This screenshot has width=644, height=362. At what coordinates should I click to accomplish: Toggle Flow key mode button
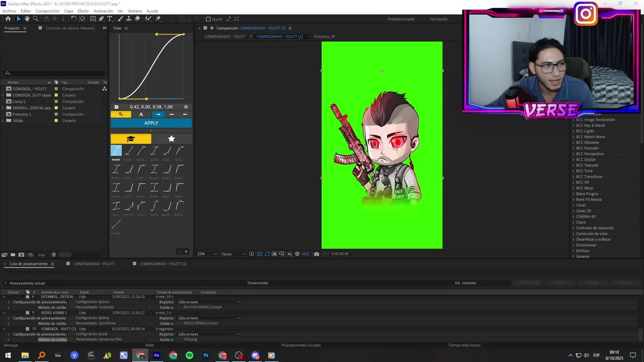click(x=121, y=114)
